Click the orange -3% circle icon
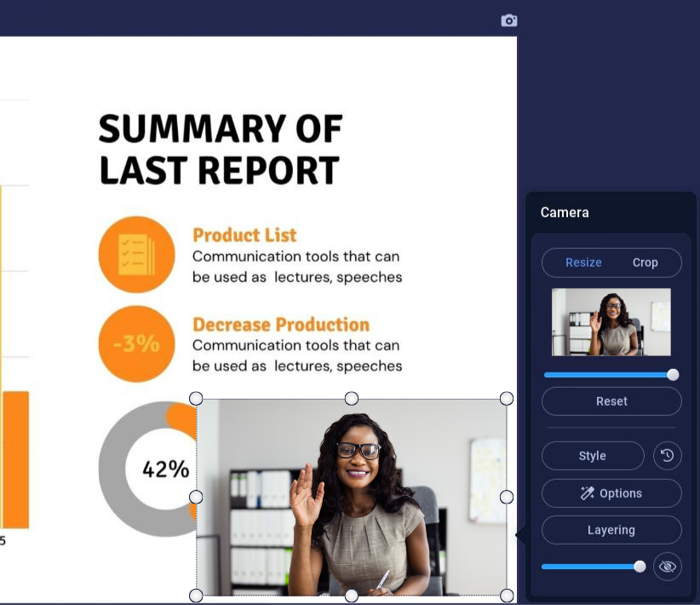The height and width of the screenshot is (605, 700). [136, 344]
